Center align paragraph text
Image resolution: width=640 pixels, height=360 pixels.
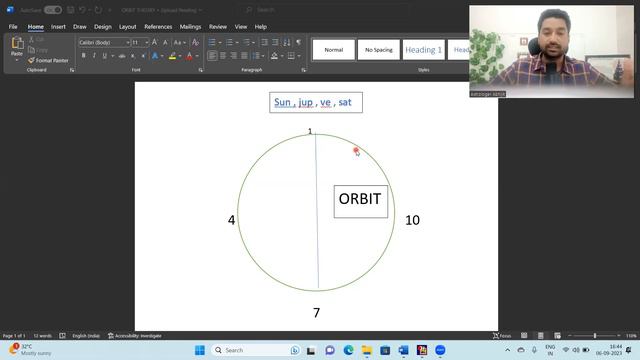[x=223, y=56]
